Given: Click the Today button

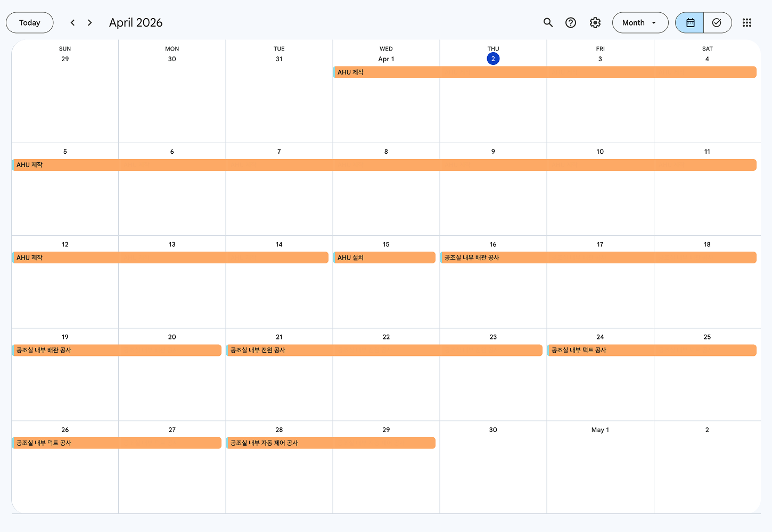Looking at the screenshot, I should (30, 22).
